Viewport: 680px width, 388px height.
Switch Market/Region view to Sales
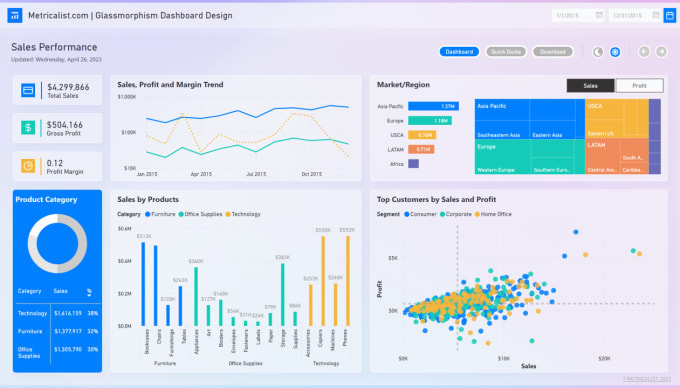590,85
